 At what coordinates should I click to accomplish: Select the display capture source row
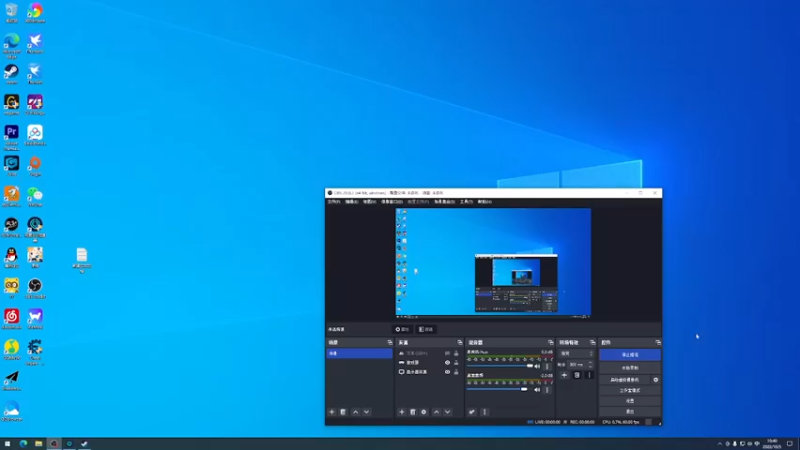click(x=428, y=372)
